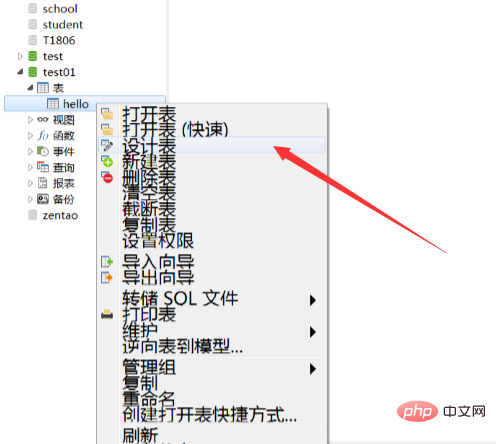Image resolution: width=496 pixels, height=444 pixels.
Task: Click the green test01 database icon
Action: tap(32, 72)
